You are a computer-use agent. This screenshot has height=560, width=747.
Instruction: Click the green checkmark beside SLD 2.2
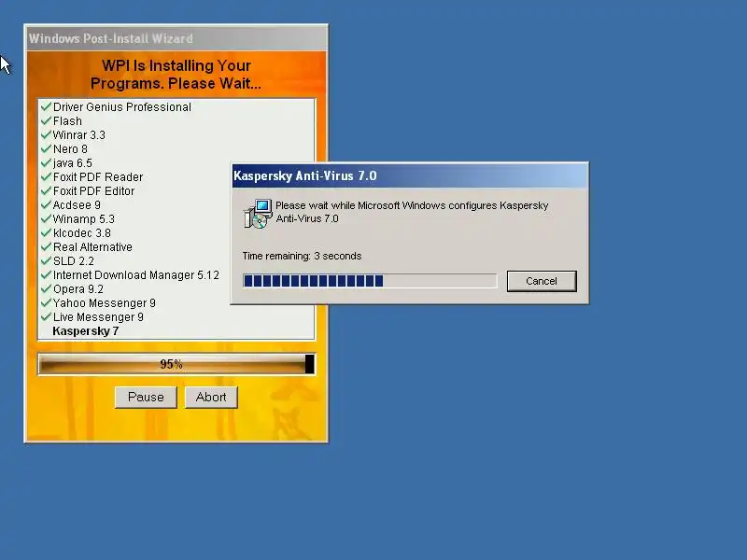coord(46,260)
